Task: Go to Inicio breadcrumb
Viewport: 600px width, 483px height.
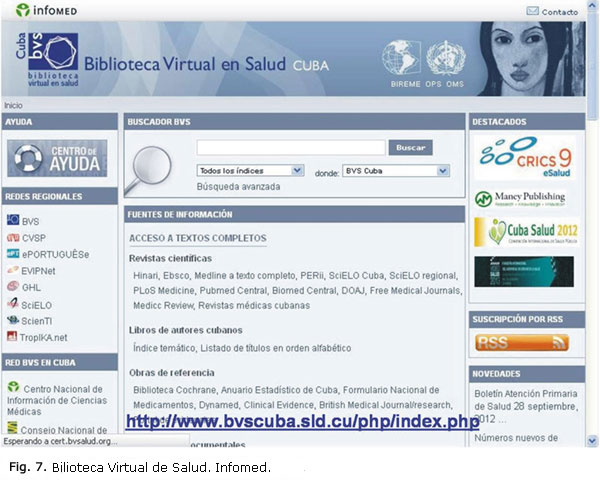Action: [x=13, y=105]
